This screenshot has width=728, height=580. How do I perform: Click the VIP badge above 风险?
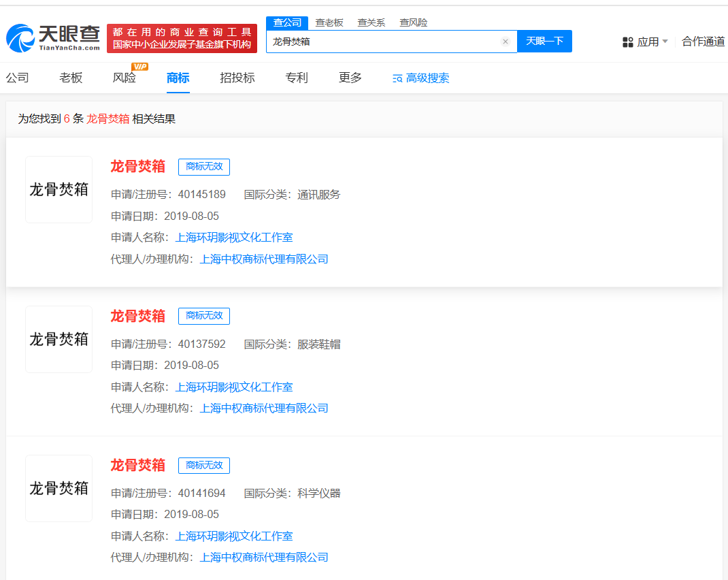(x=139, y=66)
